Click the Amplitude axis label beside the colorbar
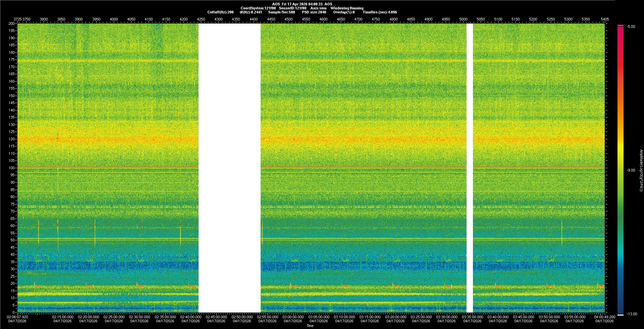 tap(641, 170)
